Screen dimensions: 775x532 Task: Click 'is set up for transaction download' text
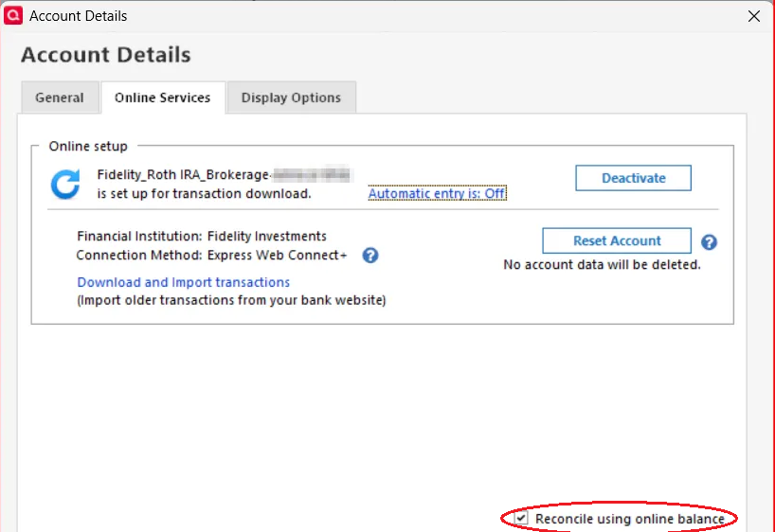tap(204, 194)
